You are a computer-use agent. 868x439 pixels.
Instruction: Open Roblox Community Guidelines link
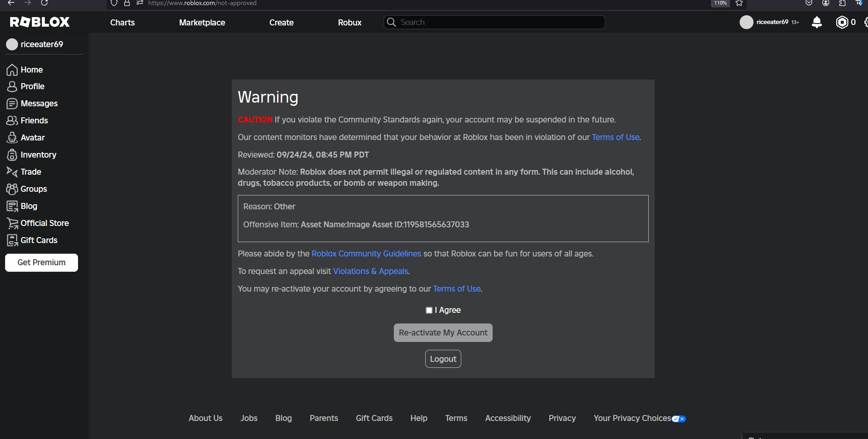(366, 254)
